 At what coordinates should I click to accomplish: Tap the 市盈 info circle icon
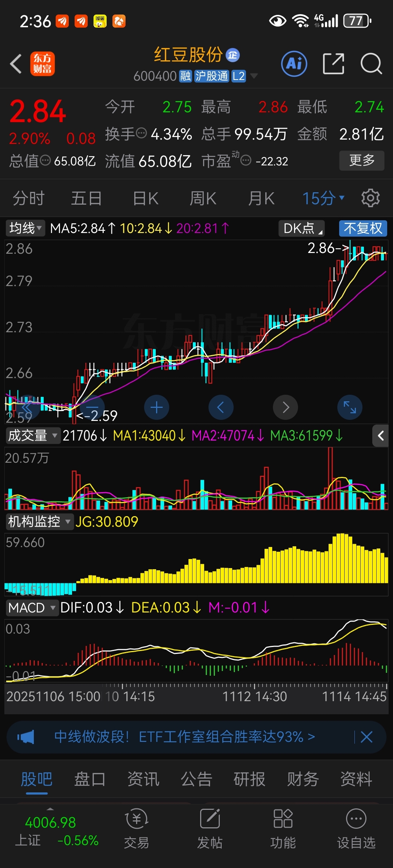point(246,160)
